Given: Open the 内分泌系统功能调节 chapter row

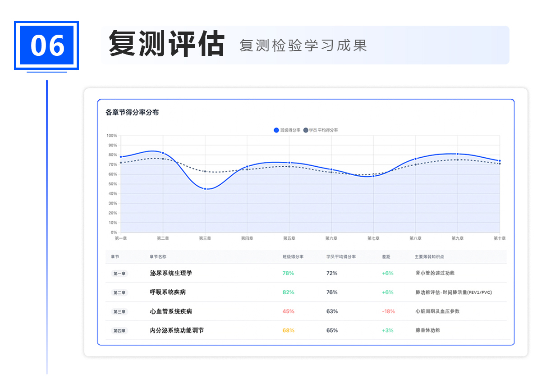Looking at the screenshot, I should pyautogui.click(x=177, y=330).
